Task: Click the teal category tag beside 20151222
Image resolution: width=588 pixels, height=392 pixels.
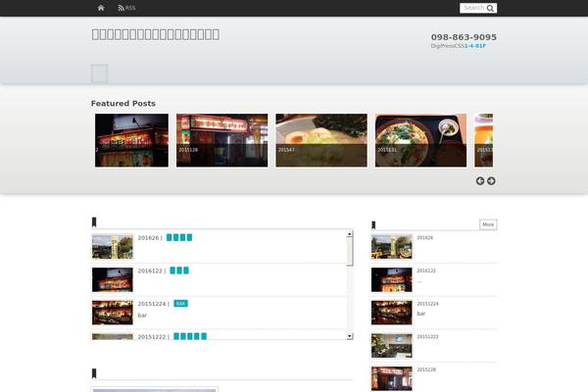Action: point(190,336)
